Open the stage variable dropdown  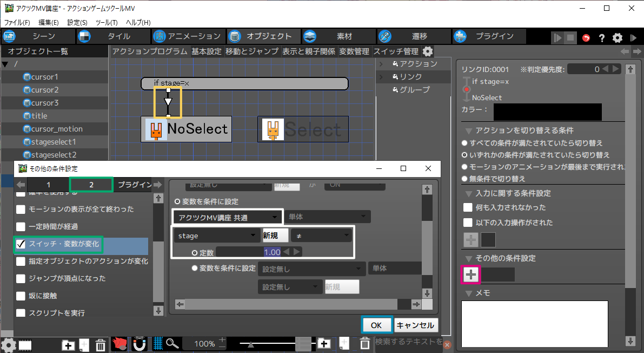[216, 236]
